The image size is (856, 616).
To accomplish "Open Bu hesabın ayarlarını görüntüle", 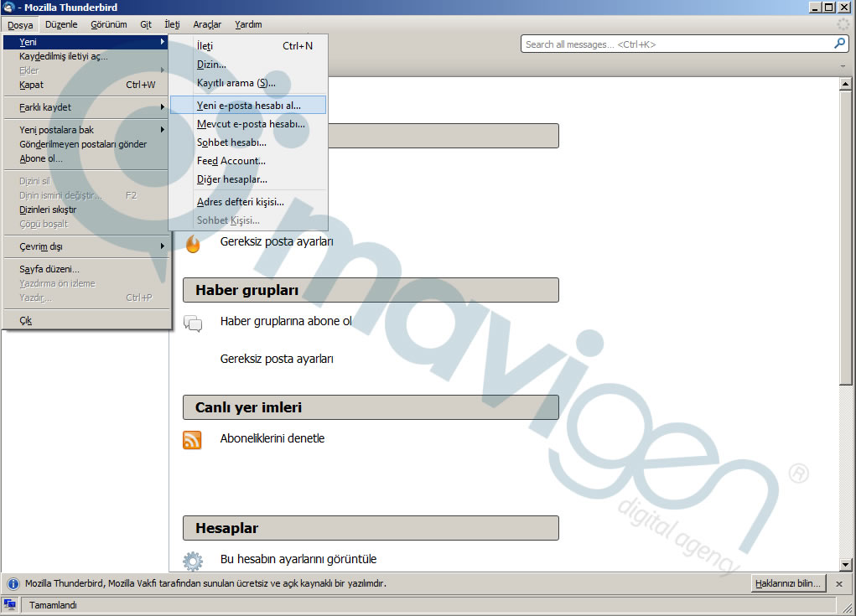I will [298, 559].
